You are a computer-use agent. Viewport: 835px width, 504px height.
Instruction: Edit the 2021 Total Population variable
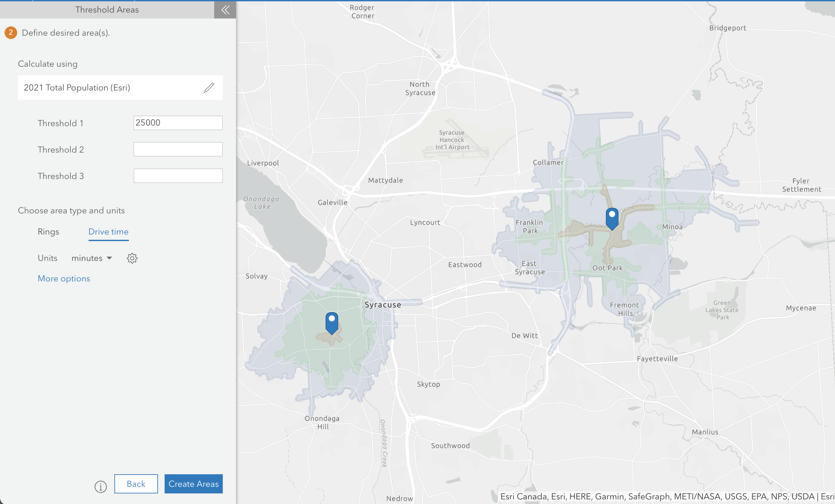coord(209,88)
